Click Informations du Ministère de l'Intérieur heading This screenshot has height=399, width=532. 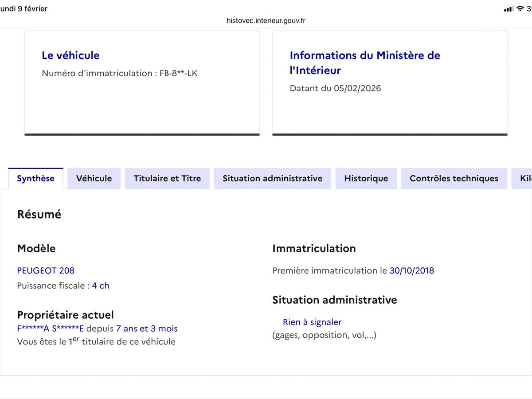tap(364, 63)
